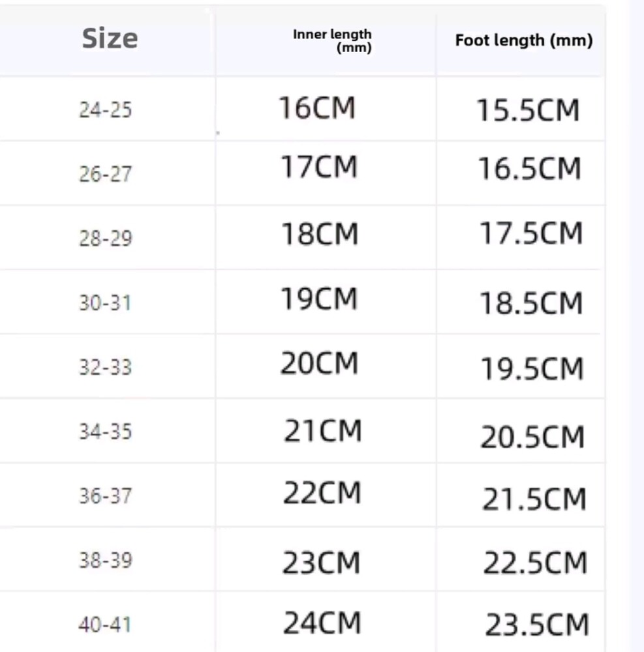
Task: Select the 16CM inner length value
Action: [x=317, y=108]
